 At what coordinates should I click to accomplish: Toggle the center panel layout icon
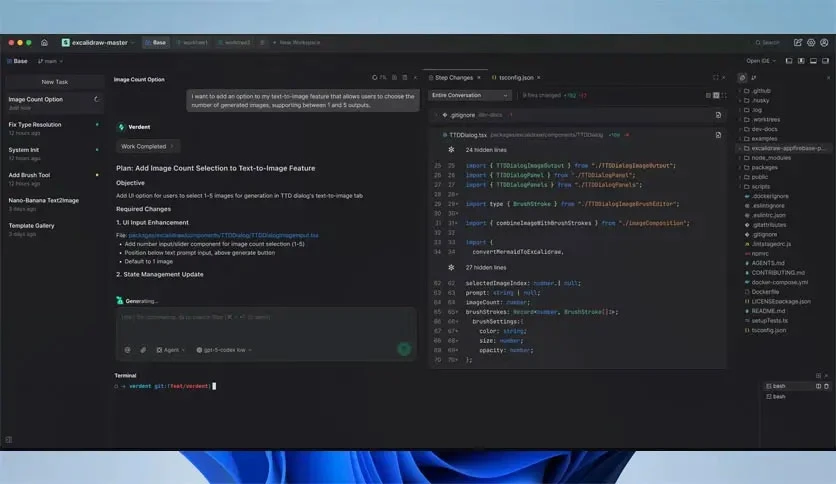(801, 61)
